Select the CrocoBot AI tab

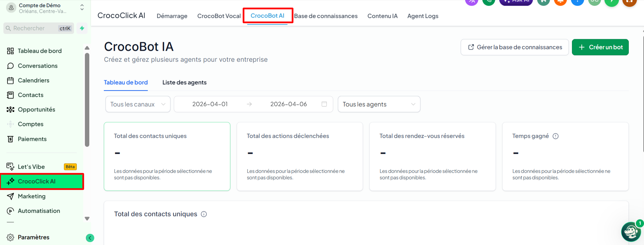(268, 16)
